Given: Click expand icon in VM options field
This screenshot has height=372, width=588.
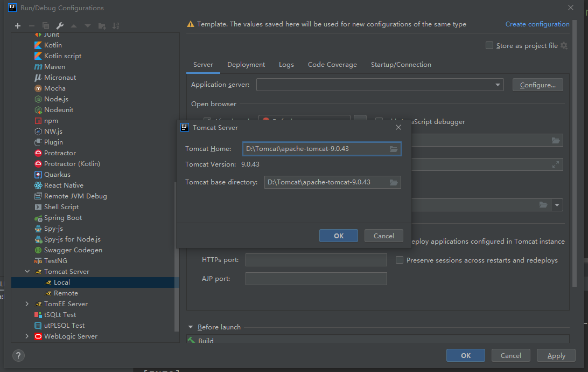Looking at the screenshot, I should 556,164.
